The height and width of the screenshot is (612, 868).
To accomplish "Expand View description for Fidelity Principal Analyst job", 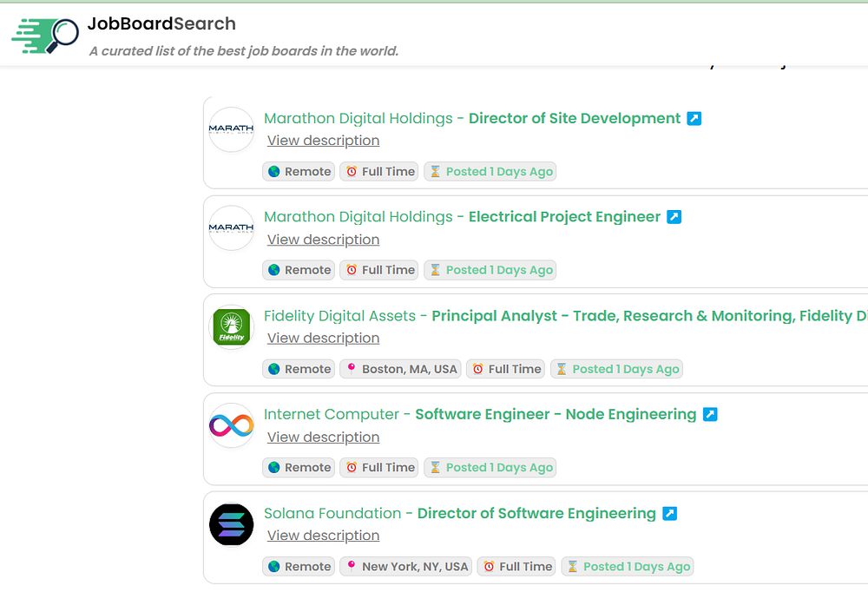I will coord(323,338).
